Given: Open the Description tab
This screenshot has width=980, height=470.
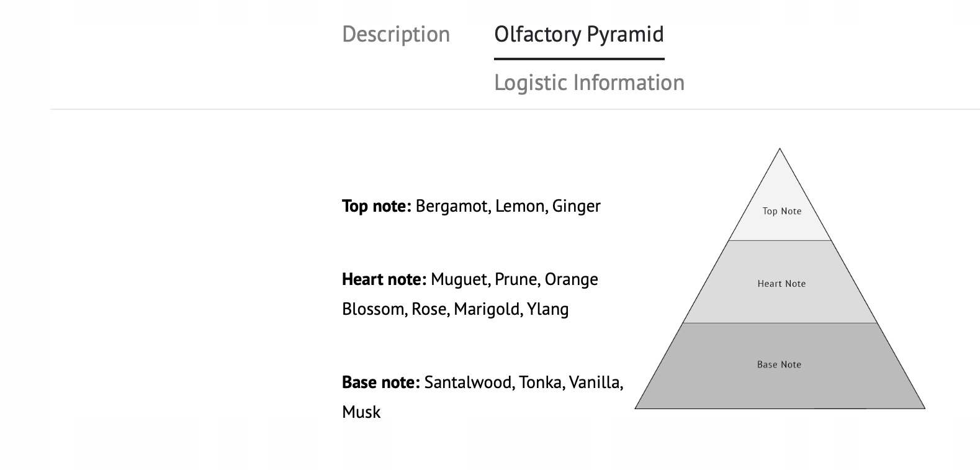Looking at the screenshot, I should tap(396, 34).
